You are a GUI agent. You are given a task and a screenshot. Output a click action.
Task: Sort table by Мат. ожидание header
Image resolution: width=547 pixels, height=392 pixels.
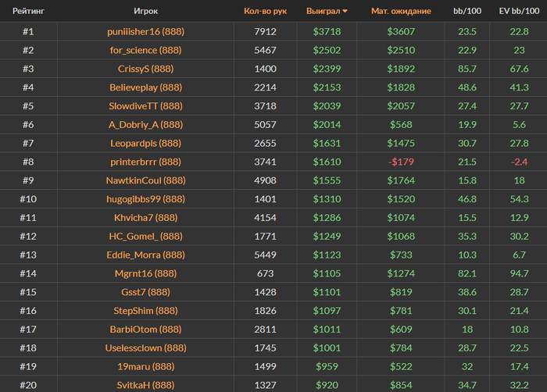tap(401, 12)
